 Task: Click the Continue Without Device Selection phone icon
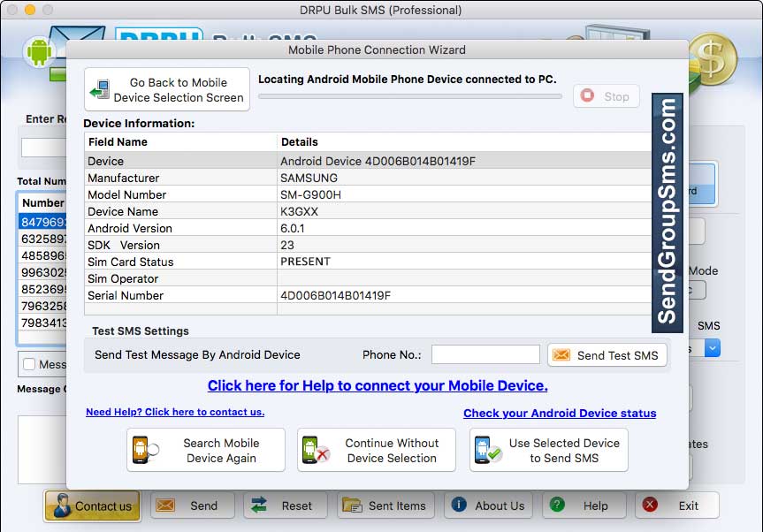tap(314, 450)
